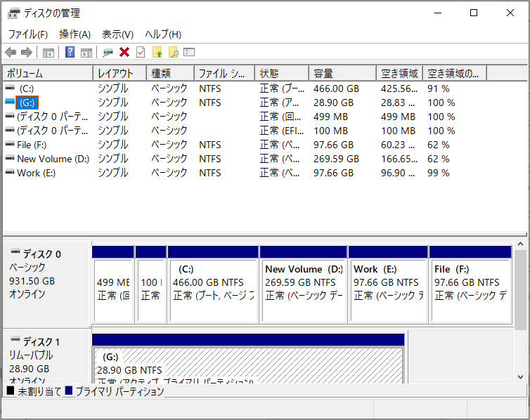Open the ヘルプ(H) menu

163,34
